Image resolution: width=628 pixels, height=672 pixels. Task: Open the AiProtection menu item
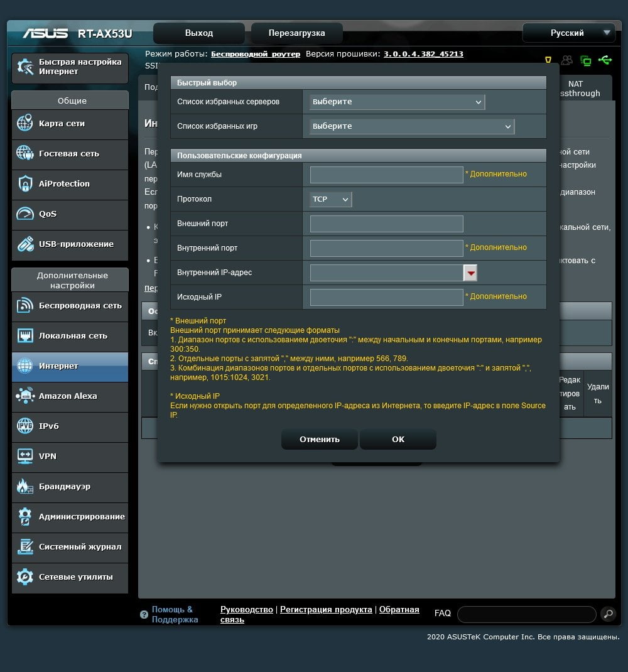coord(70,184)
